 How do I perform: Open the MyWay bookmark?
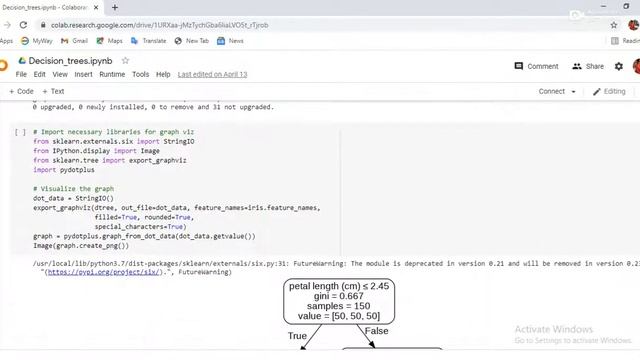pyautogui.click(x=37, y=41)
